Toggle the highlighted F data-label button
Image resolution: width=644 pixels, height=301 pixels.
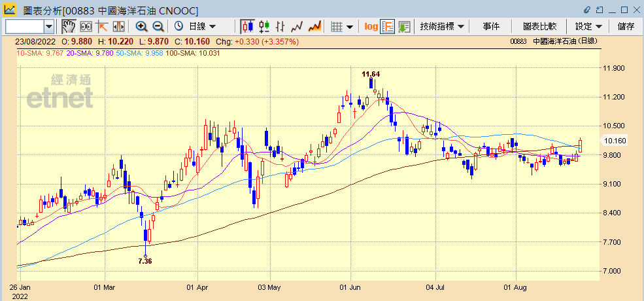[387, 27]
